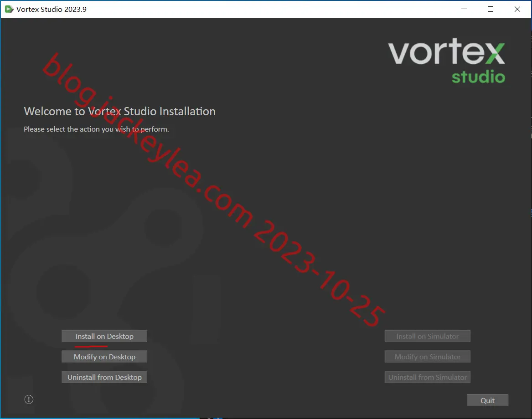The height and width of the screenshot is (419, 532).
Task: Select Uninstall from Desktop
Action: [x=104, y=377]
